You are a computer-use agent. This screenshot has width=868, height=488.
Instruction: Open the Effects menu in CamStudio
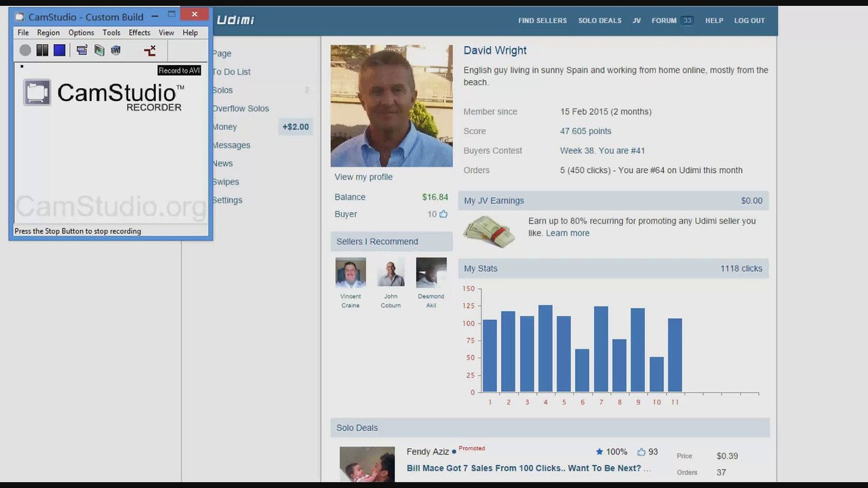point(140,33)
